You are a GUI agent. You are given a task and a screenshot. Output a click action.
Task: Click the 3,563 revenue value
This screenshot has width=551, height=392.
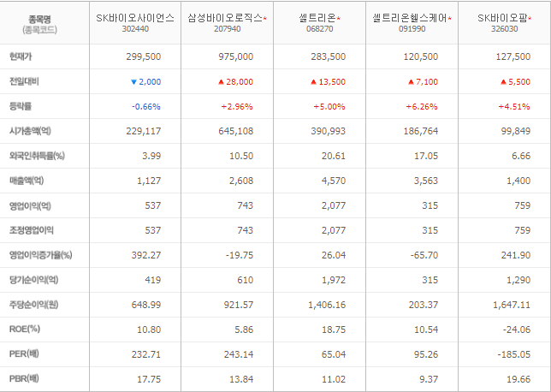[x=426, y=181]
